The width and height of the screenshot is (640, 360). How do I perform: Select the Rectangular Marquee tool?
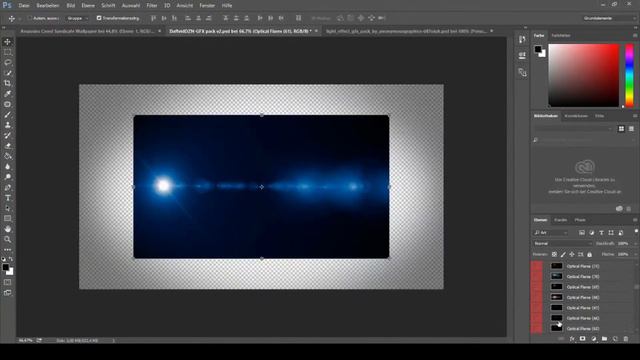[7, 52]
